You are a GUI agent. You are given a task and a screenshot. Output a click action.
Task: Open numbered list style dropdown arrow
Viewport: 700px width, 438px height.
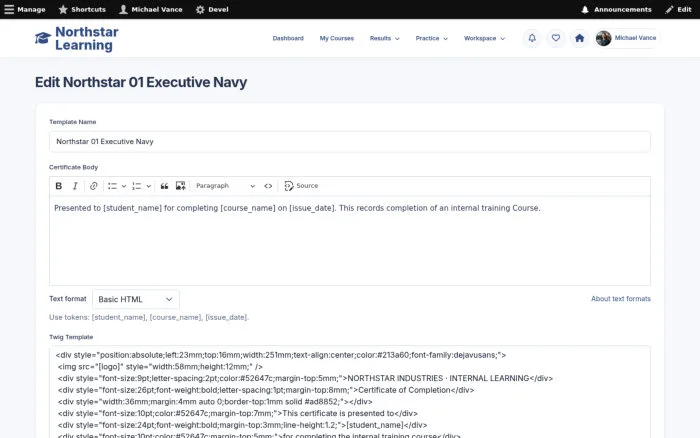point(149,186)
